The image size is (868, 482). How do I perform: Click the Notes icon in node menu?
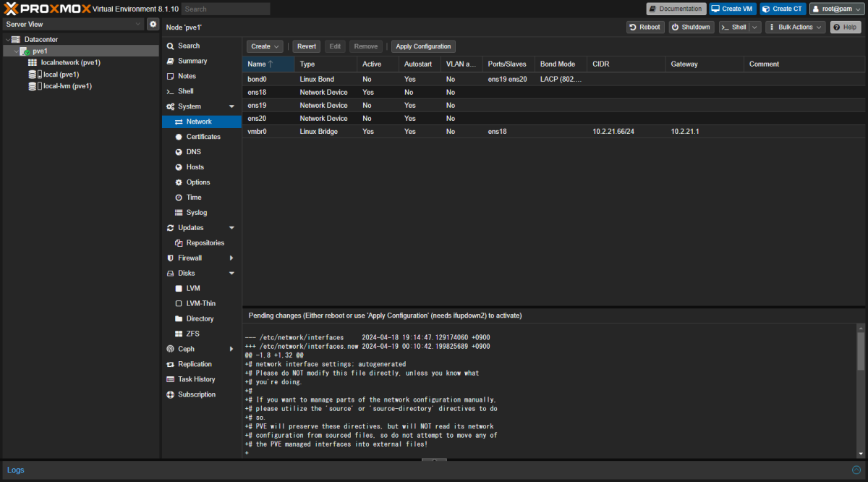(x=171, y=76)
